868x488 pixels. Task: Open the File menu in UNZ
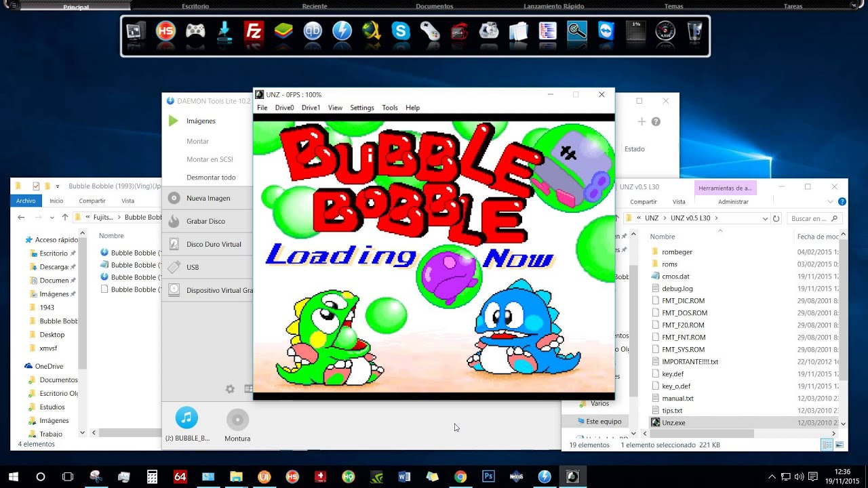coord(262,108)
